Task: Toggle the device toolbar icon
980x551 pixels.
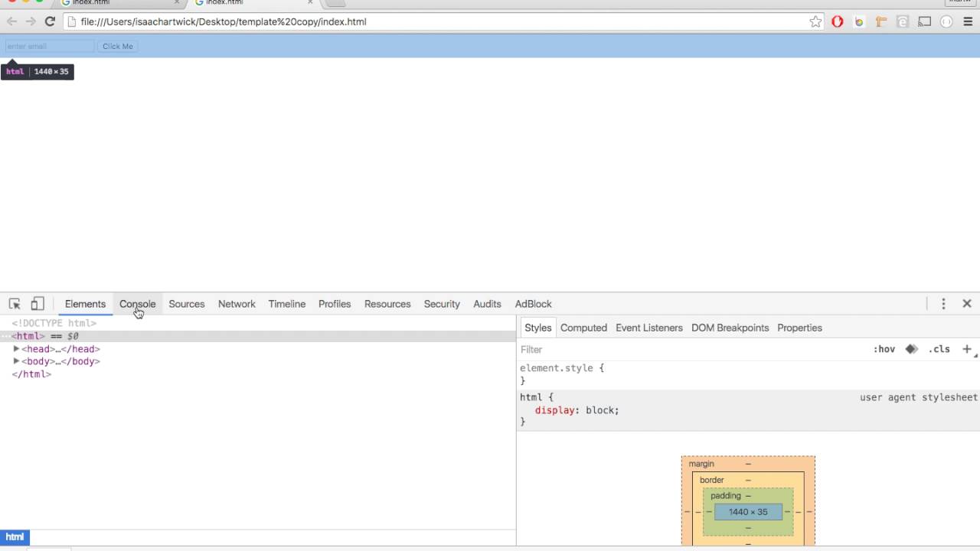Action: coord(38,304)
